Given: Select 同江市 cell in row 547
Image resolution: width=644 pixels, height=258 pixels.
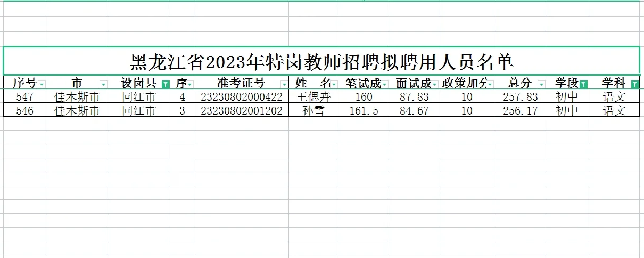Looking at the screenshot, I should (139, 97).
